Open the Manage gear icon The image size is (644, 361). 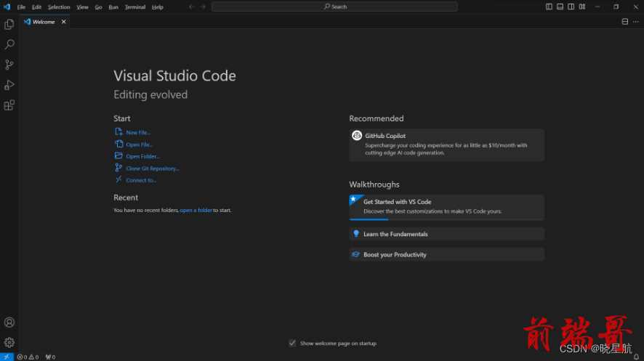click(9, 342)
